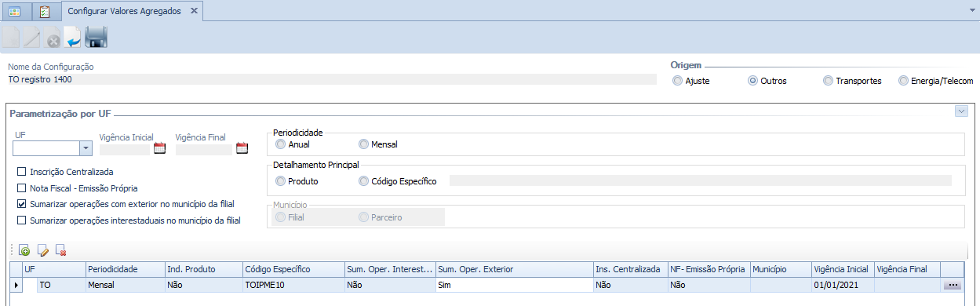Uncheck Sumarizar operações com exterior checkbox
This screenshot has height=306, width=980.
click(x=22, y=204)
